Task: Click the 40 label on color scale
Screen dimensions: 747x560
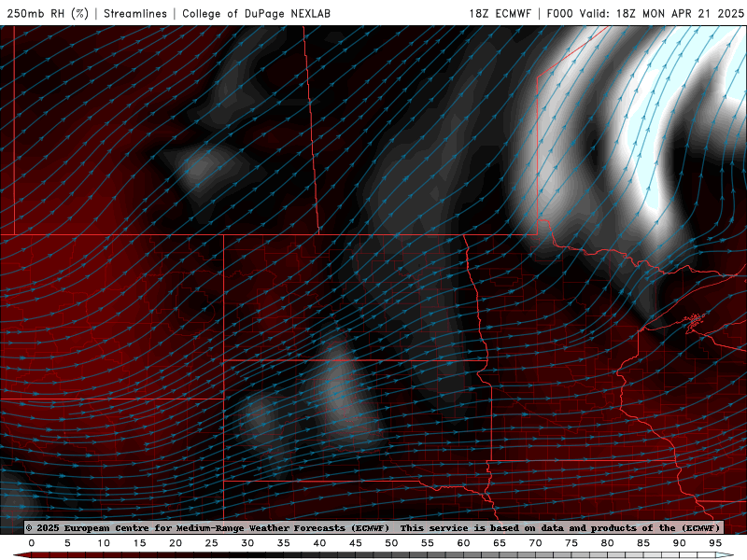Action: click(x=319, y=543)
